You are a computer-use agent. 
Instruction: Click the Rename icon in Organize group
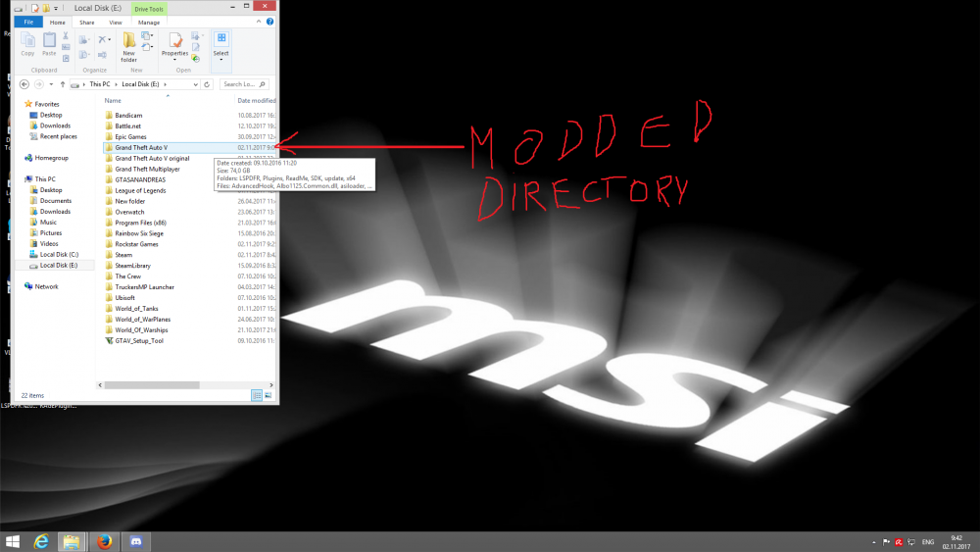103,55
